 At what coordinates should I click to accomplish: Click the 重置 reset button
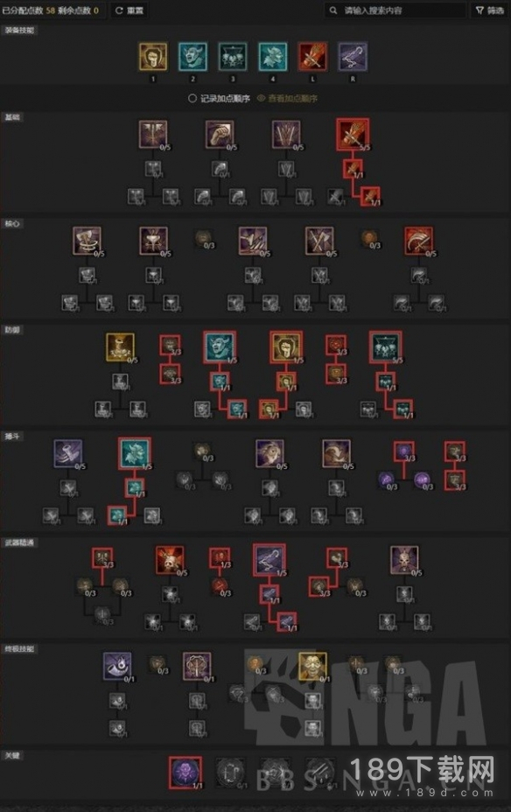pyautogui.click(x=129, y=10)
